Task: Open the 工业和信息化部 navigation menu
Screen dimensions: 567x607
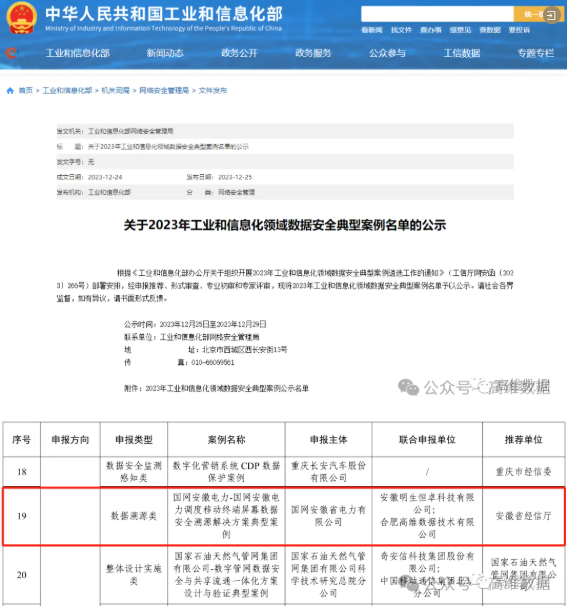Action: click(x=77, y=53)
